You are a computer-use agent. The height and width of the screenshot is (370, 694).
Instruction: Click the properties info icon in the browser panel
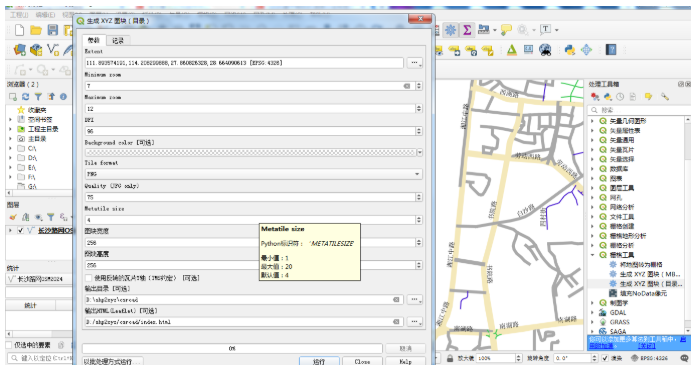pyautogui.click(x=63, y=96)
